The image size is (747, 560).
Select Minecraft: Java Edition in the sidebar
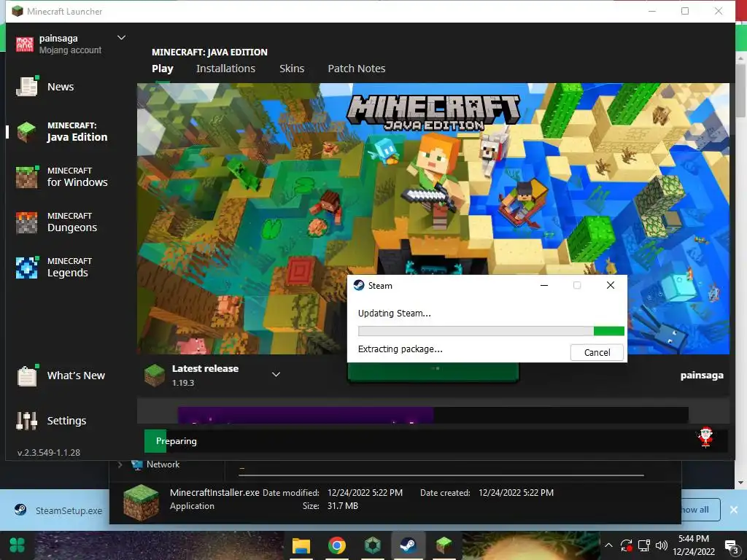tap(62, 132)
